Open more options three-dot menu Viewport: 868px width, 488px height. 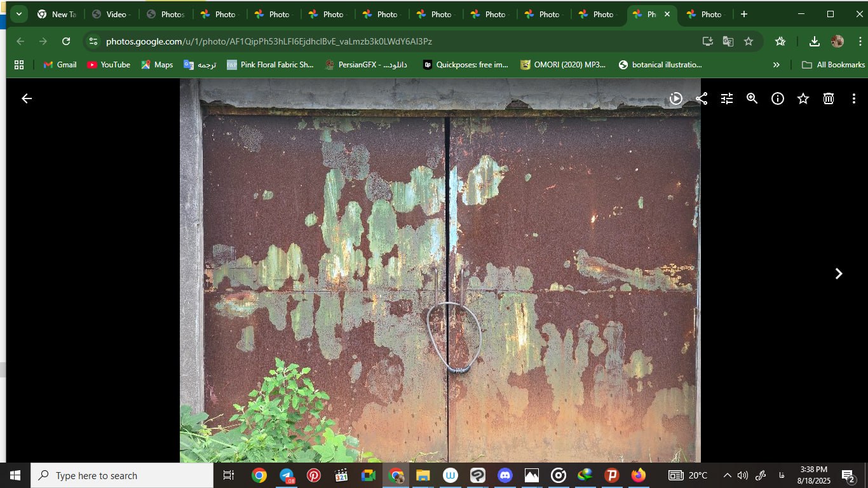(x=854, y=98)
